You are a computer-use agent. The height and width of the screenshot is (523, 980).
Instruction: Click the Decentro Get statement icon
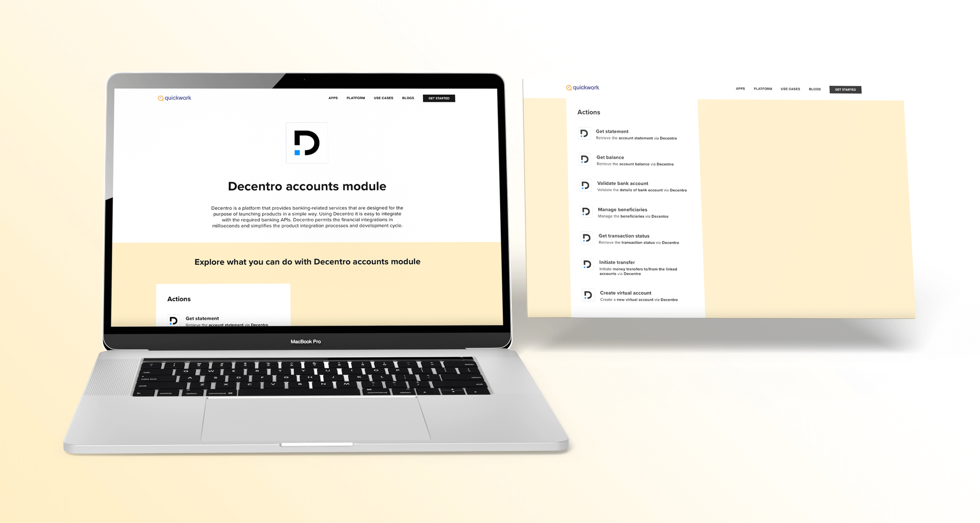[584, 133]
